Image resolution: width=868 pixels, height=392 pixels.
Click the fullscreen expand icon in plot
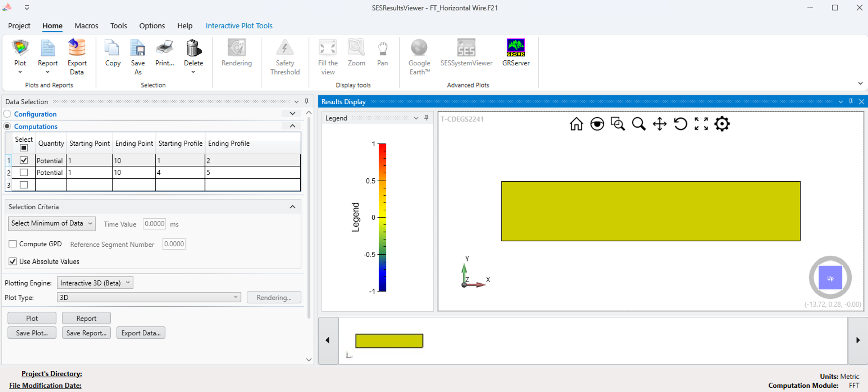[701, 124]
